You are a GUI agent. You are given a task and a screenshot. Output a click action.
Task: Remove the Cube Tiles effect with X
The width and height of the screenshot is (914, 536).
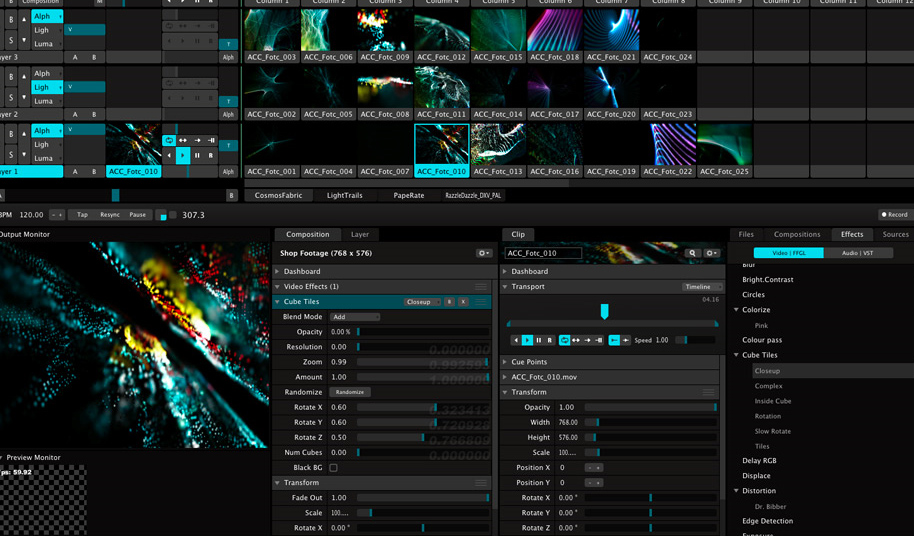(x=463, y=302)
